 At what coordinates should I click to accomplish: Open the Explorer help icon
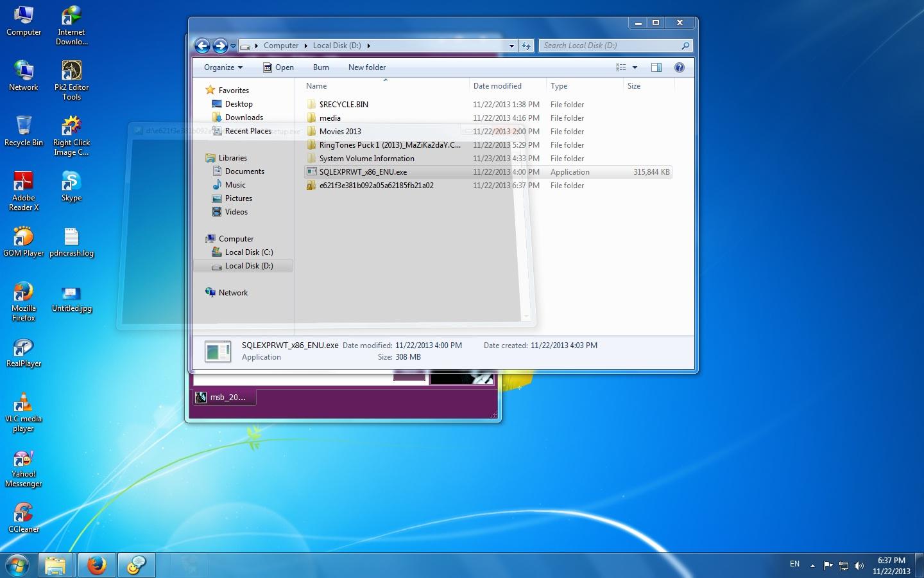point(680,67)
